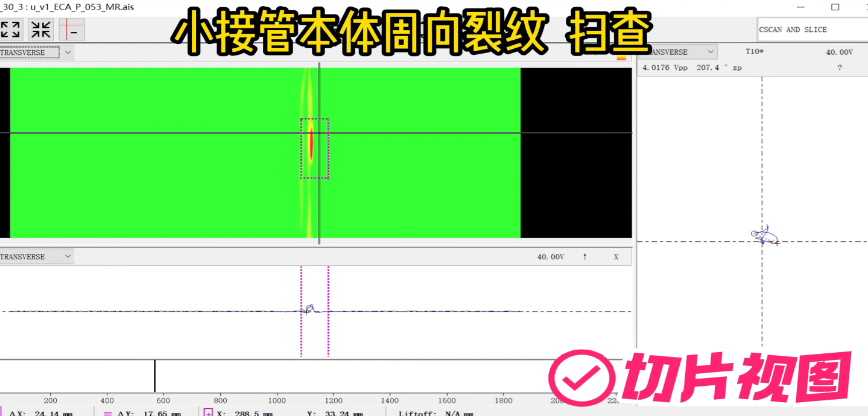Image resolution: width=868 pixels, height=416 pixels.
Task: Click the expand-to-full-view arrows icon
Action: click(x=10, y=30)
